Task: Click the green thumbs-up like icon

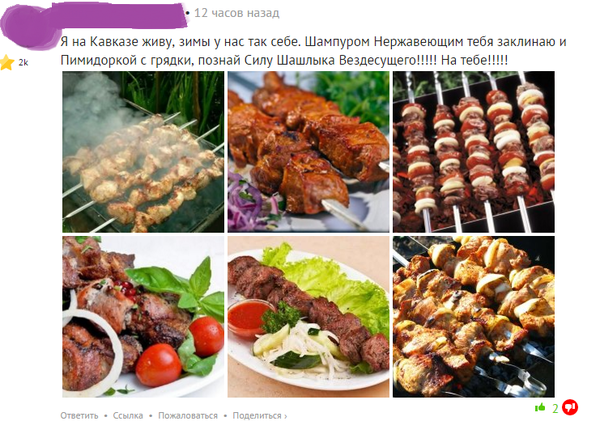Action: click(540, 407)
